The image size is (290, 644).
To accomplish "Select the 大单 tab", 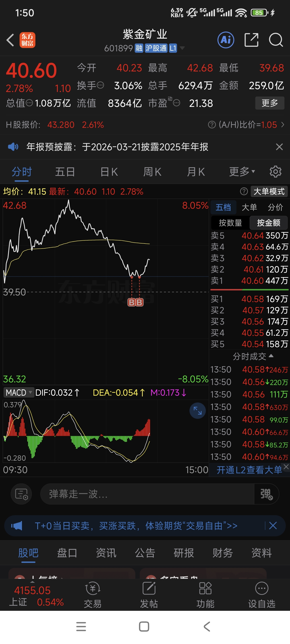I will (249, 207).
